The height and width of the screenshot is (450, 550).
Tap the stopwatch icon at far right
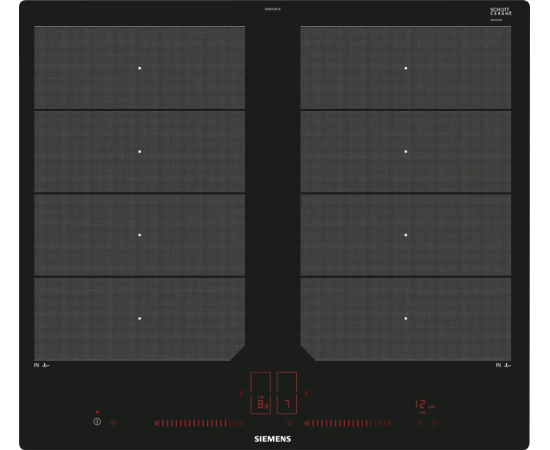point(434,423)
